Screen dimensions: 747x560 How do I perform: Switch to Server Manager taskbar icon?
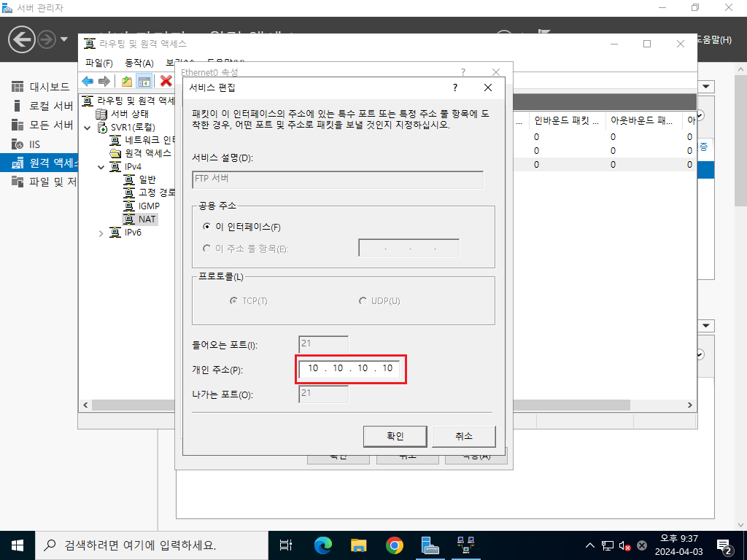pos(430,545)
